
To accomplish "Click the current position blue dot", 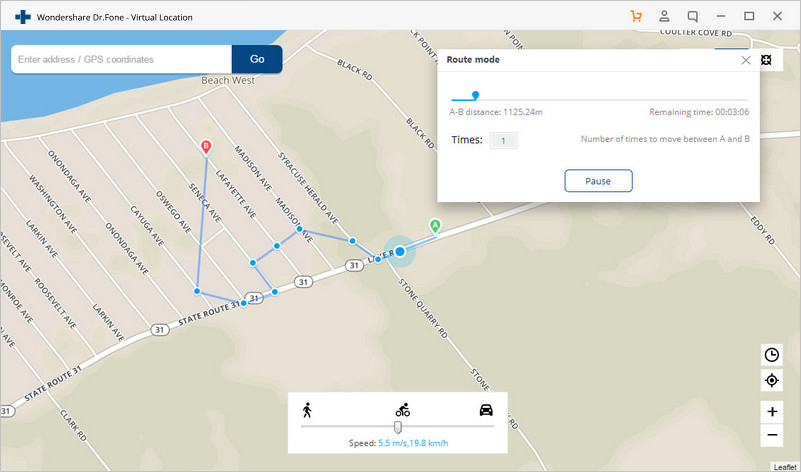I will tap(400, 251).
